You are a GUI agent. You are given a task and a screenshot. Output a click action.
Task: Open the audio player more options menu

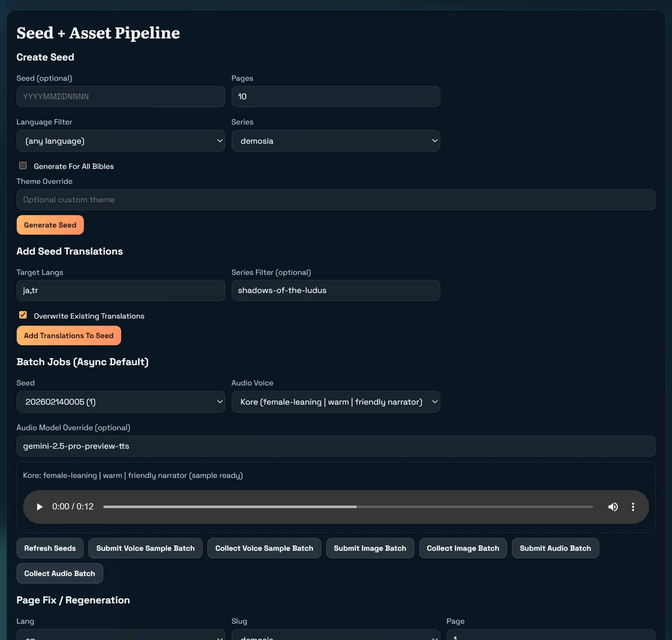coord(633,507)
